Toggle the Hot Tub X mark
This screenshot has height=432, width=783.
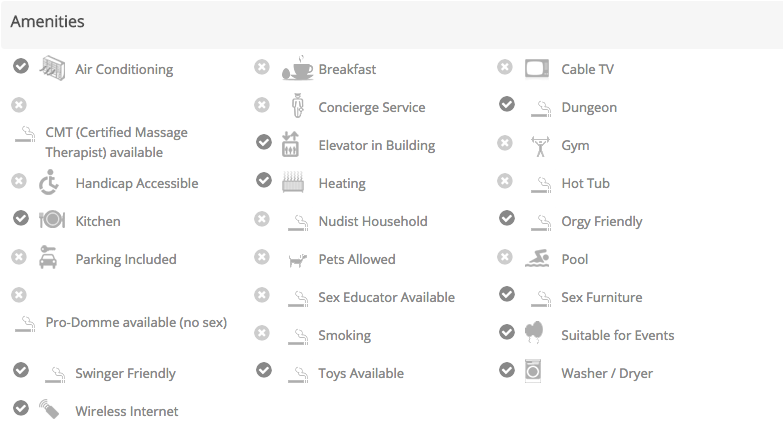(x=505, y=181)
